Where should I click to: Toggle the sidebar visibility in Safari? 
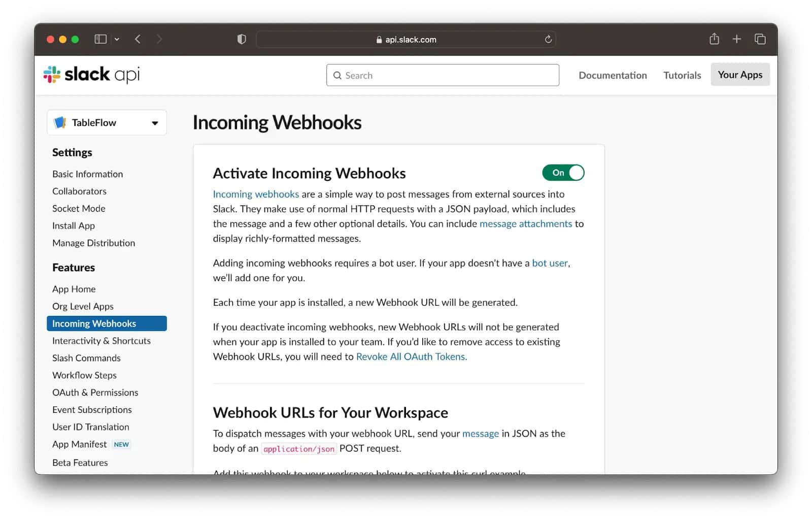coord(100,39)
